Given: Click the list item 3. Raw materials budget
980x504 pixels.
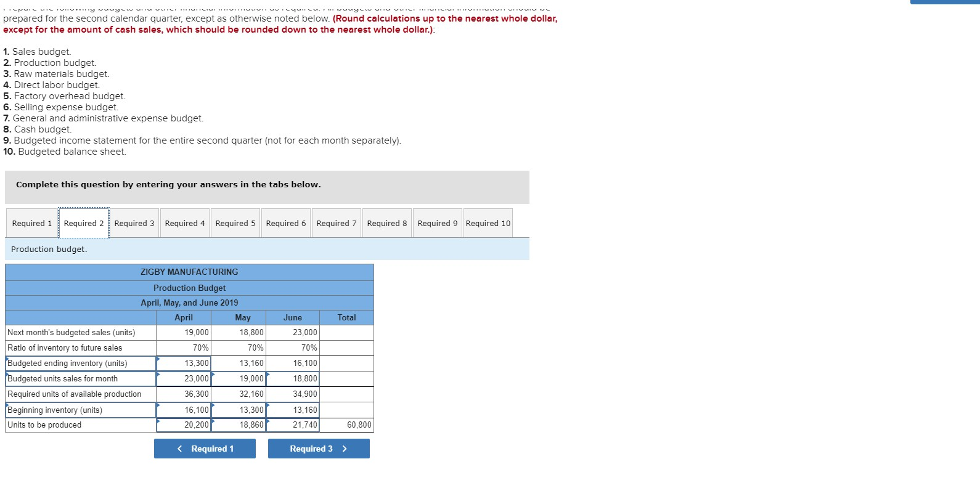Looking at the screenshot, I should pos(56,74).
